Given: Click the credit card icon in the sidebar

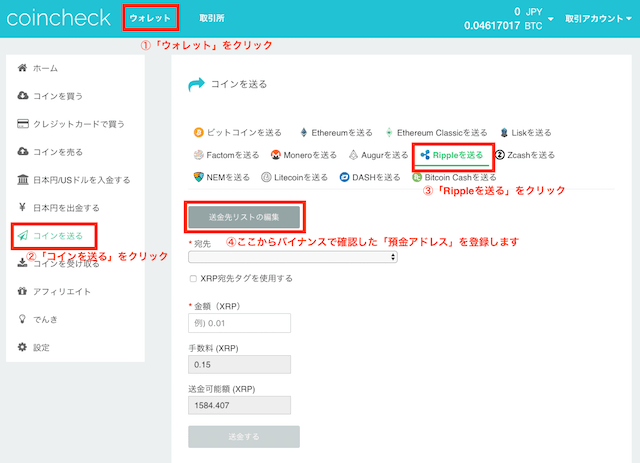Looking at the screenshot, I should pyautogui.click(x=22, y=123).
